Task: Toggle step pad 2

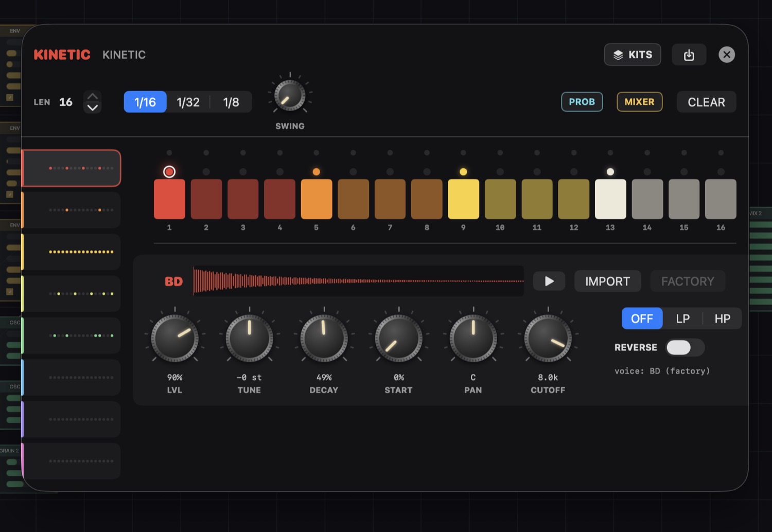Action: point(206,199)
